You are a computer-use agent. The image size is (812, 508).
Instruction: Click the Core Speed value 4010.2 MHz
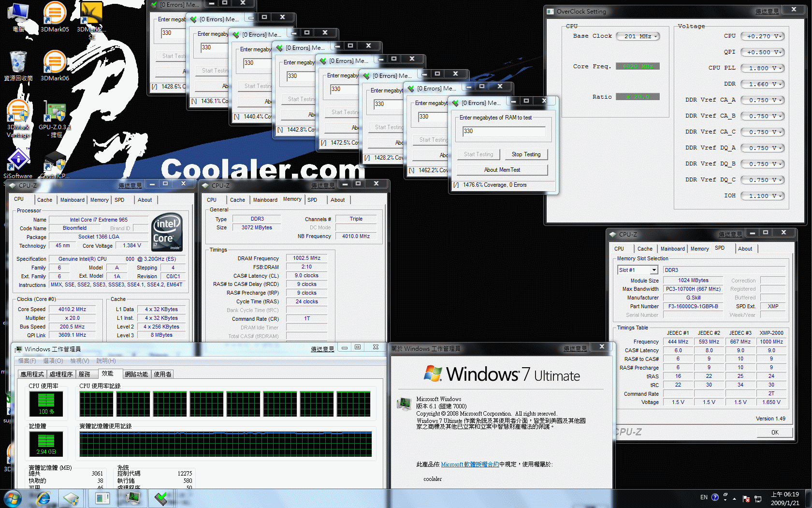(x=72, y=309)
